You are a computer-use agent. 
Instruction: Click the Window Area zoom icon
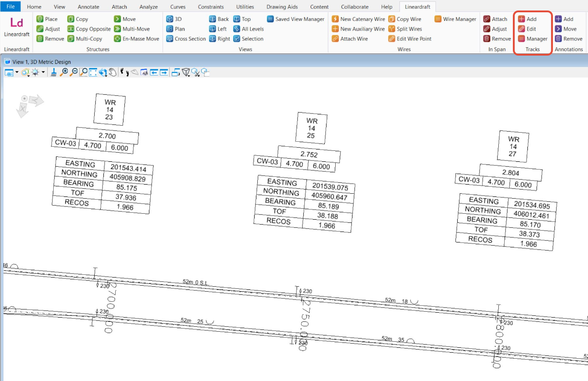click(83, 72)
